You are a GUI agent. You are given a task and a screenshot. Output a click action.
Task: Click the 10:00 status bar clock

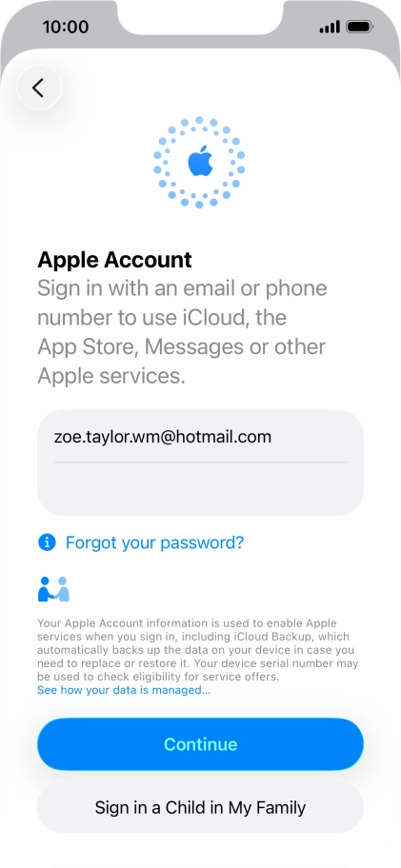(x=66, y=27)
